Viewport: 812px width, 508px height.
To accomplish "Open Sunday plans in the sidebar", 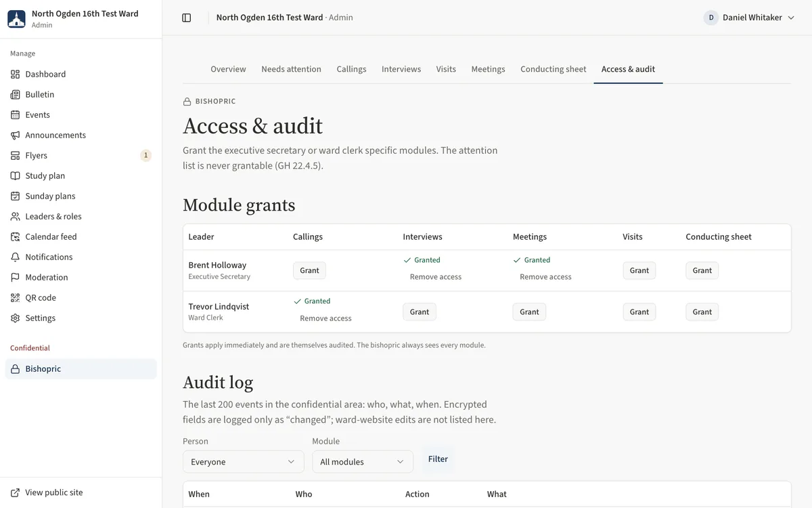I will click(x=81, y=196).
